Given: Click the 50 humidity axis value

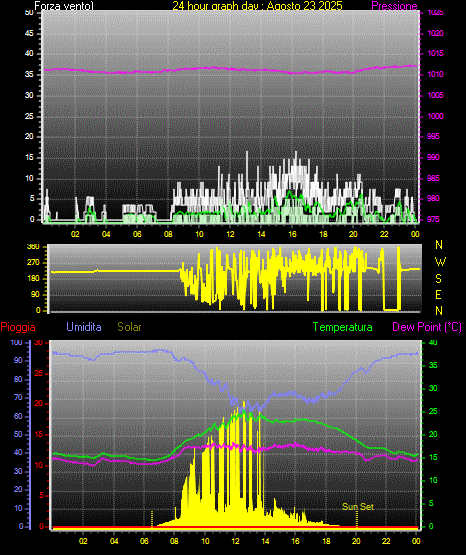Looking at the screenshot, I should click(x=18, y=434).
